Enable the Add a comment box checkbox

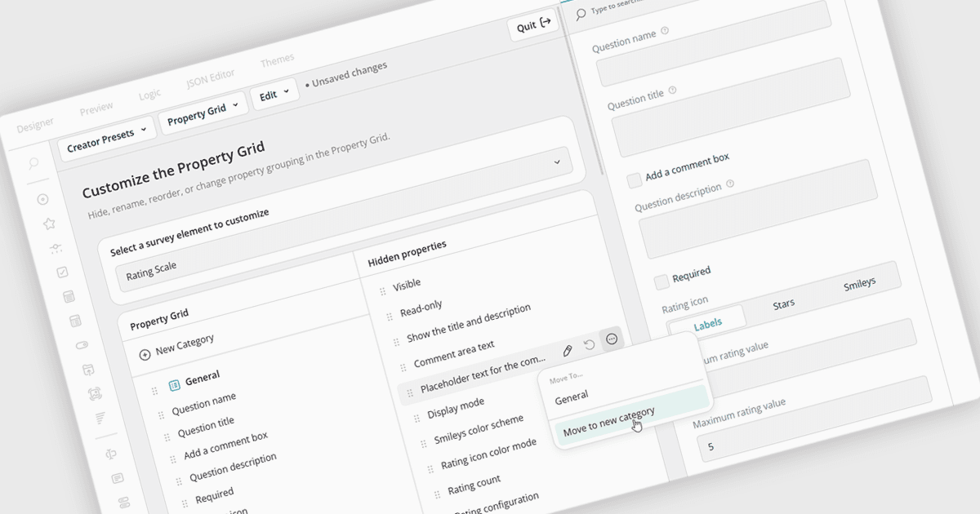(x=635, y=180)
